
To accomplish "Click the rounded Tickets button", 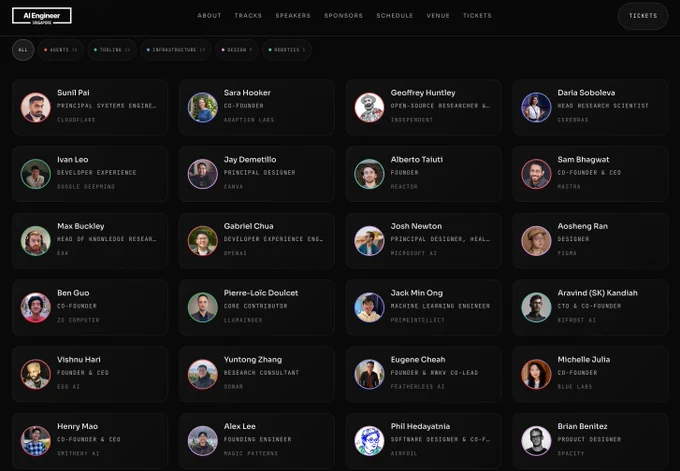I will point(643,16).
